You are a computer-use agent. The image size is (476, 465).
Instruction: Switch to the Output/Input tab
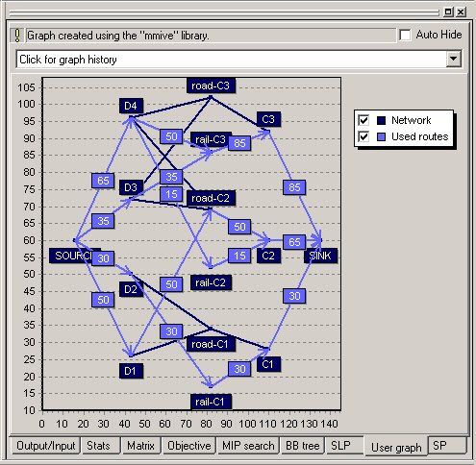pos(45,446)
